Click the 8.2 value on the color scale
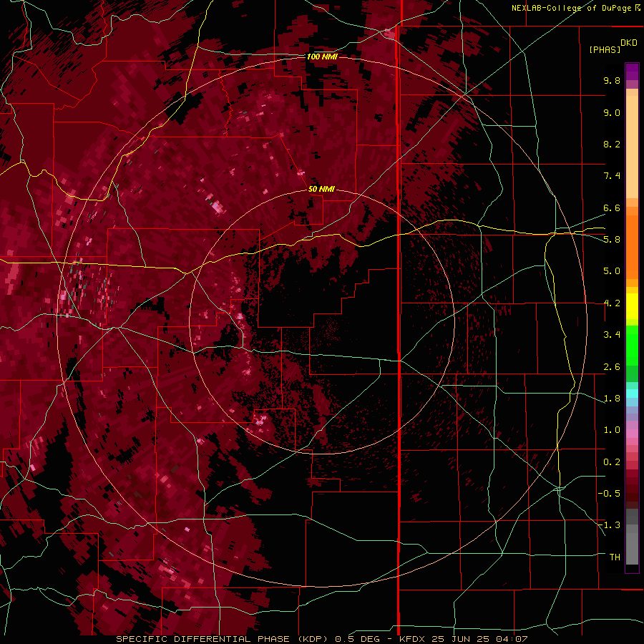Screen dimensions: 644x644 [x=612, y=144]
